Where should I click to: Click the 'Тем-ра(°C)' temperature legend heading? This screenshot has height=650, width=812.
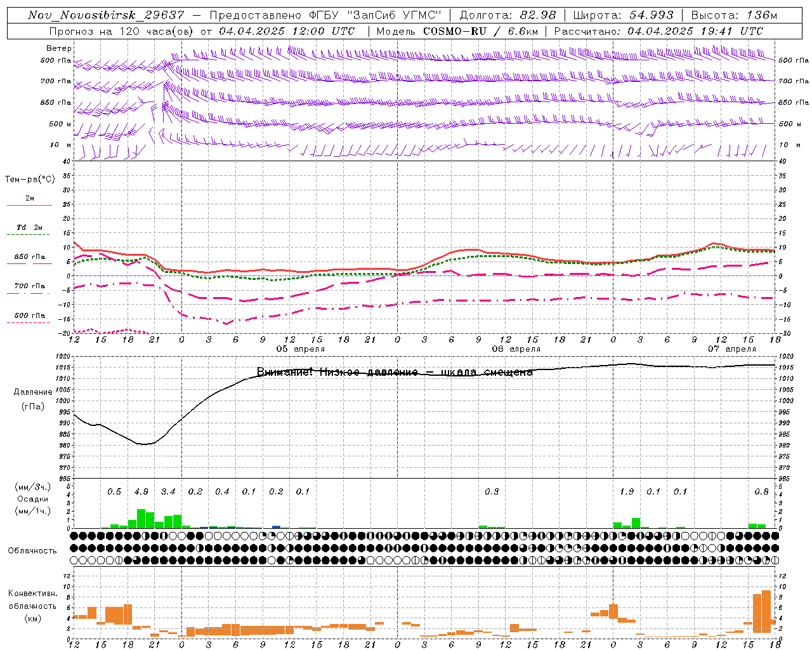coord(30,180)
